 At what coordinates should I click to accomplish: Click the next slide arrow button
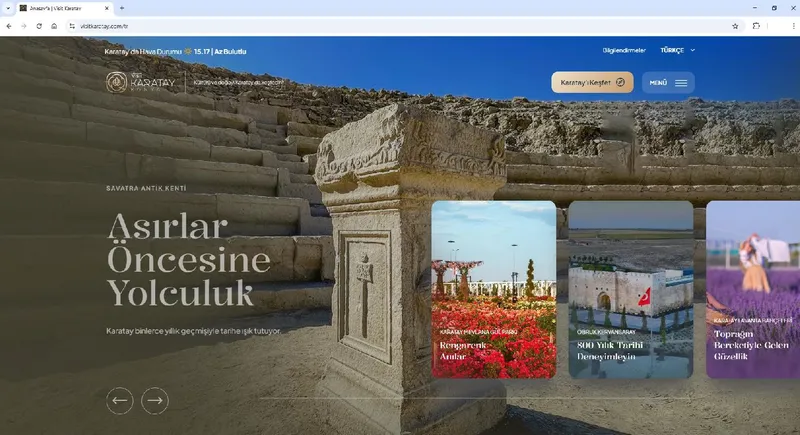[x=154, y=401]
